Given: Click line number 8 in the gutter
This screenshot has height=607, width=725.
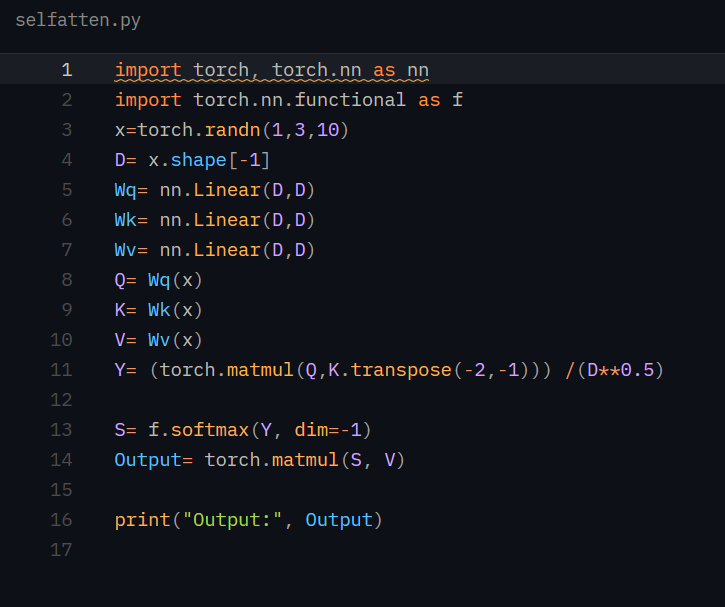Looking at the screenshot, I should pos(67,280).
